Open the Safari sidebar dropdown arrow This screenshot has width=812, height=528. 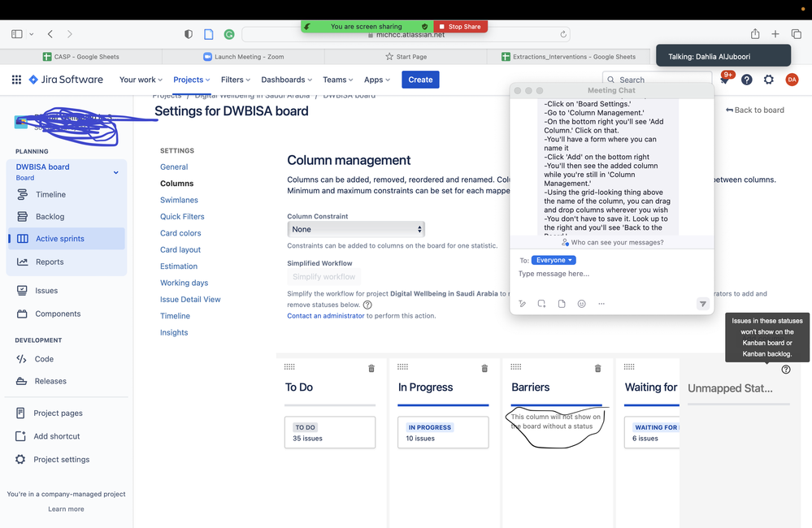tap(31, 34)
